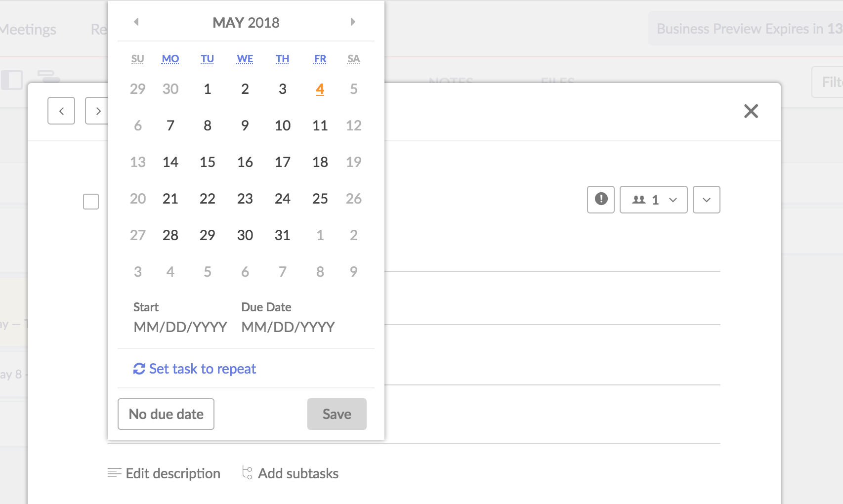Click the priority exclamation icon button

pos(601,200)
